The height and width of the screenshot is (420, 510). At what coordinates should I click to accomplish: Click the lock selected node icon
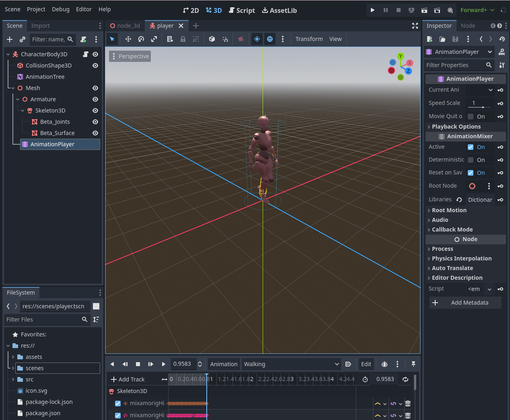click(x=183, y=39)
